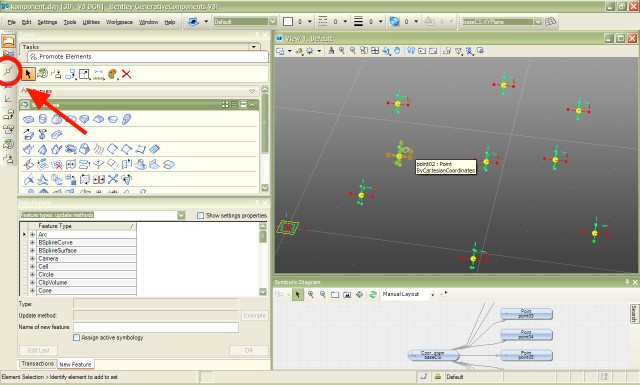This screenshot has width=640, height=385.
Task: Select arrow pointer tool in Symbolic Diagram
Action: click(x=298, y=294)
